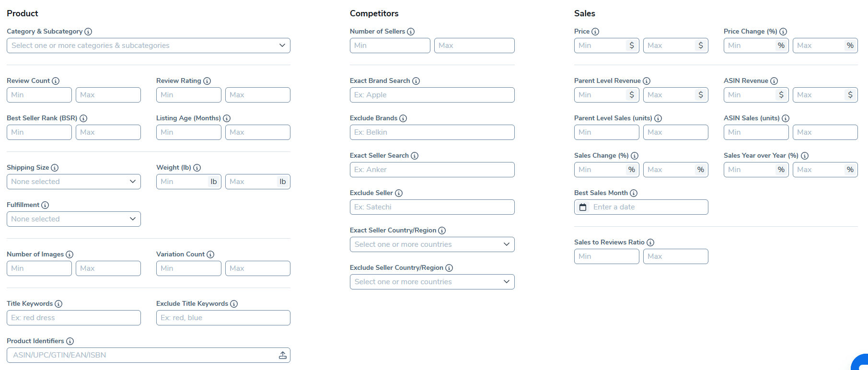Open the Category & Subcategory dropdown

pos(148,46)
